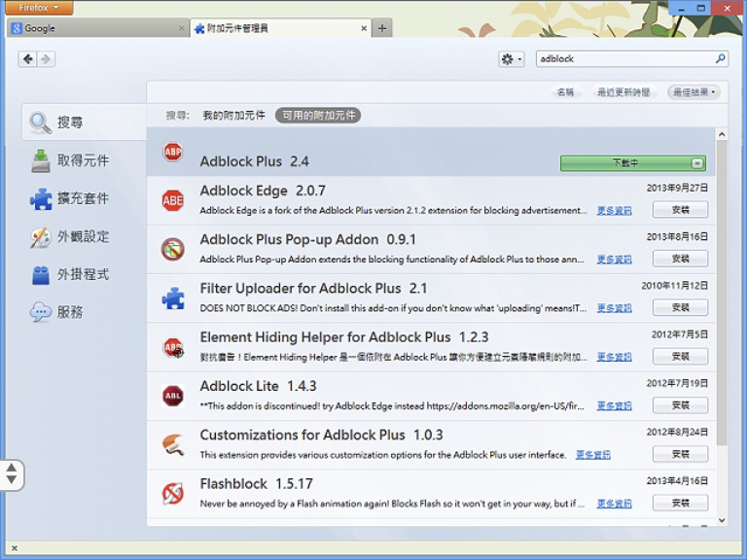Viewport: 749px width, 560px height.
Task: Click the results scrollbar up arrow
Action: tap(722, 134)
